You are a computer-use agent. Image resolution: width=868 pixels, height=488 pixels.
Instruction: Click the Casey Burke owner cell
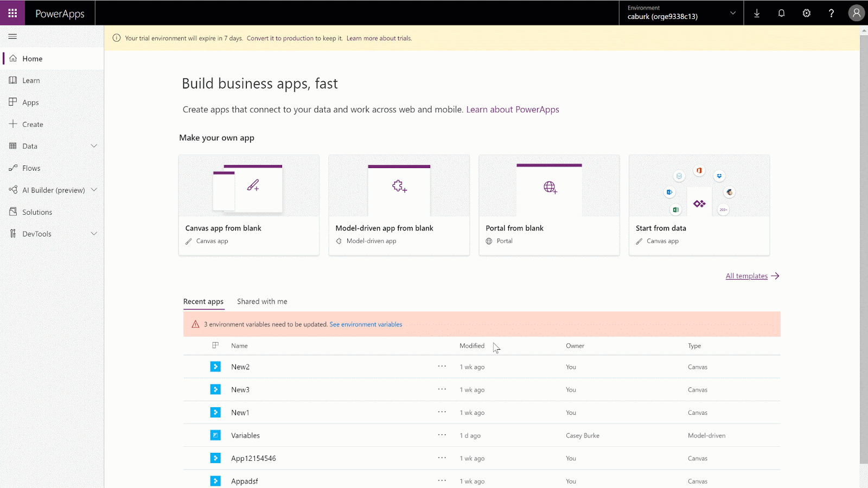[583, 435]
